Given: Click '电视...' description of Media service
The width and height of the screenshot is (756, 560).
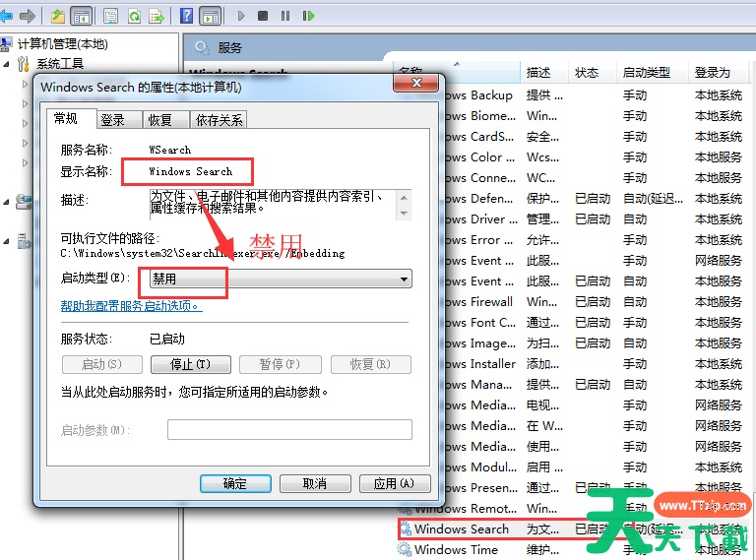Looking at the screenshot, I should pos(543,405).
